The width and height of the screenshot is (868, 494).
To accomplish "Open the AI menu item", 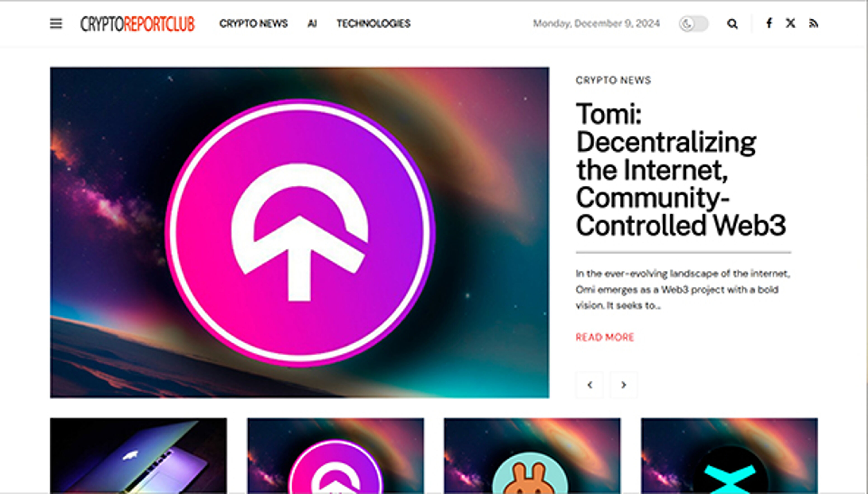I will coord(312,24).
